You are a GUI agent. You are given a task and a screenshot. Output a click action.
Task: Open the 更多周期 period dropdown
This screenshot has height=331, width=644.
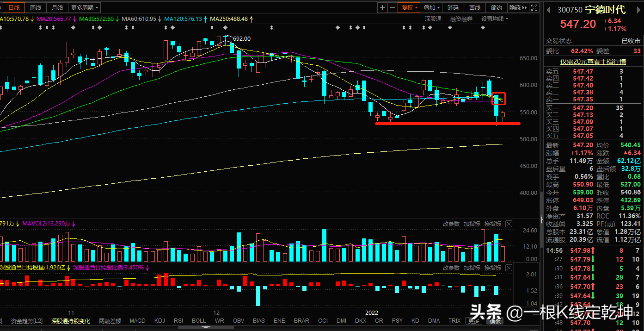pyautogui.click(x=84, y=8)
